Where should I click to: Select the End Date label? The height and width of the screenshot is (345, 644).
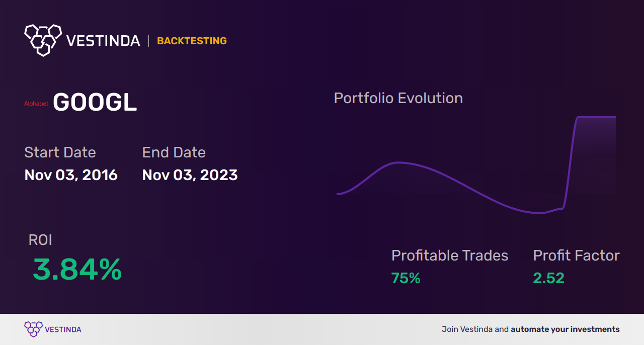click(174, 152)
